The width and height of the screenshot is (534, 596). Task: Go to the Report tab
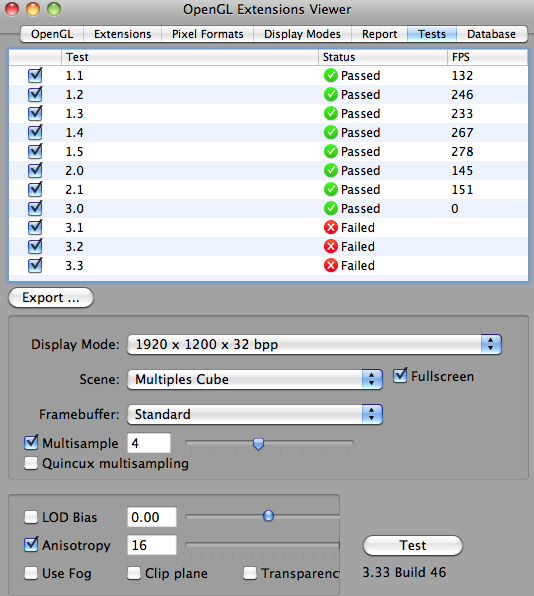click(379, 34)
